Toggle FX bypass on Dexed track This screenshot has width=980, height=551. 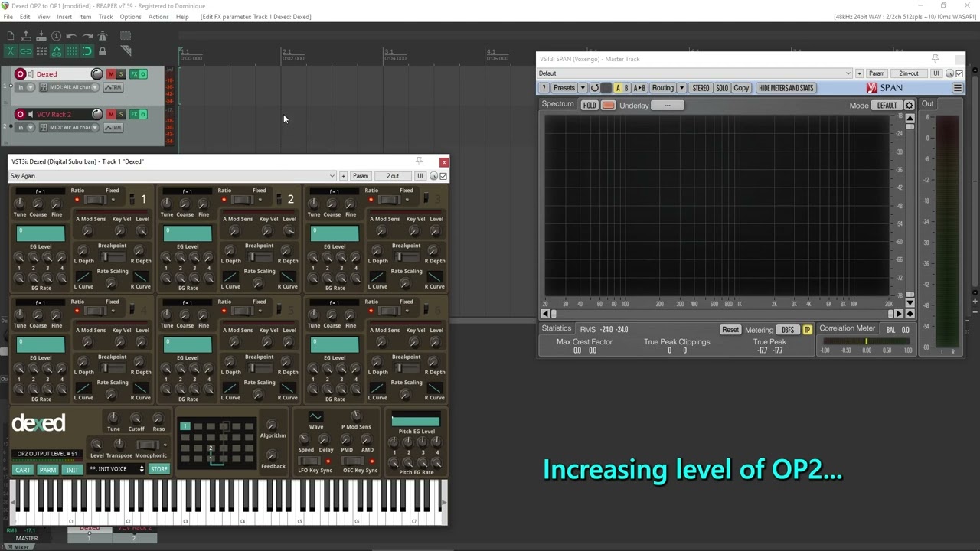(x=143, y=74)
